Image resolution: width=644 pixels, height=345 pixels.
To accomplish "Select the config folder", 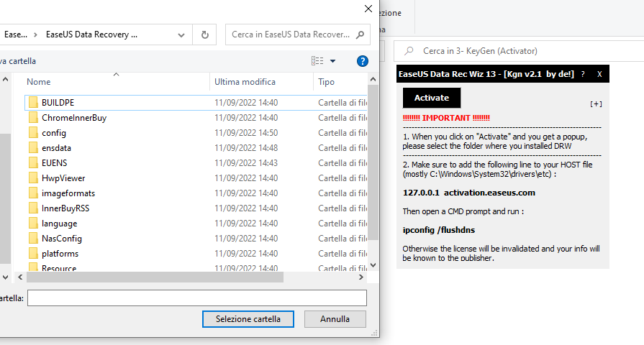I will click(54, 133).
